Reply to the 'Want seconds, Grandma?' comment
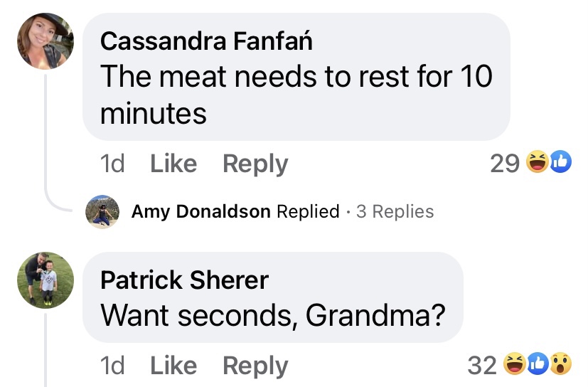Screen dimensions: 588x387 tap(255, 366)
